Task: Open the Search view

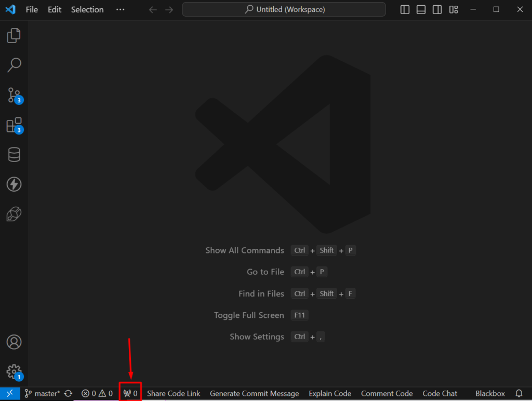Action: pos(14,65)
